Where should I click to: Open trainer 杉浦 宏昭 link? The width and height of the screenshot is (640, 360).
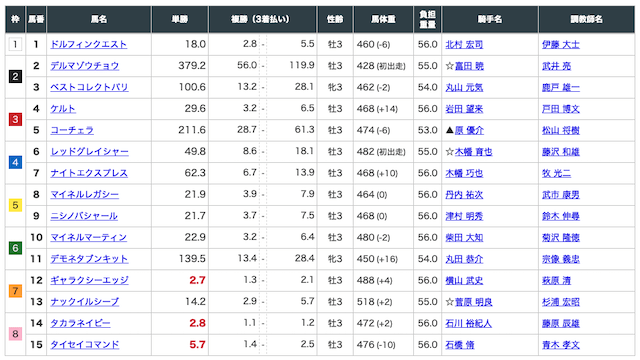[561, 302]
